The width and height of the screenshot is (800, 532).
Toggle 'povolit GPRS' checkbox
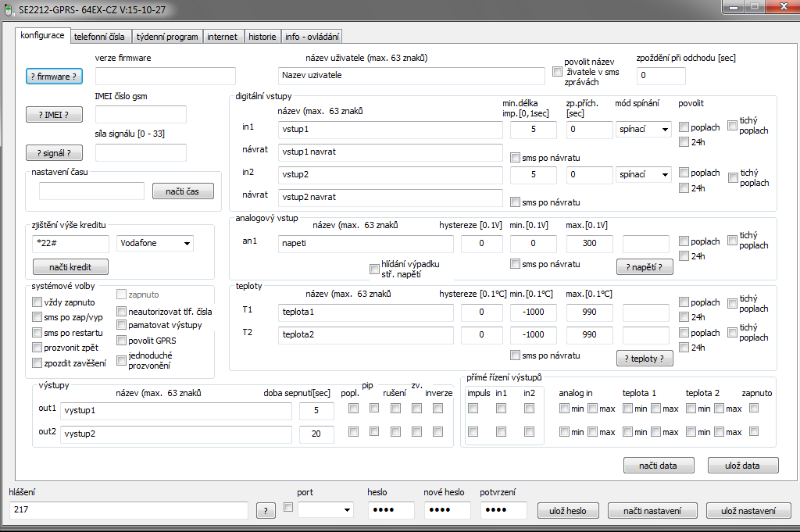121,341
